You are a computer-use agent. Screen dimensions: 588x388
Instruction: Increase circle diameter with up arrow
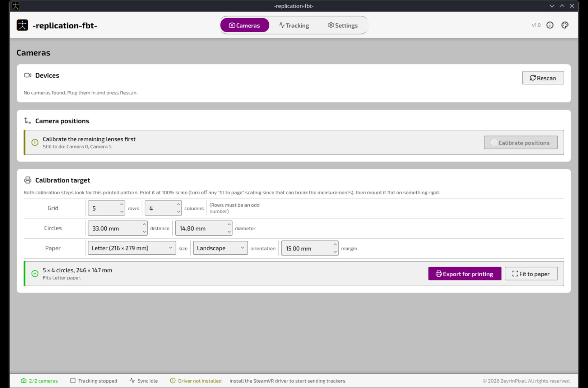point(229,225)
